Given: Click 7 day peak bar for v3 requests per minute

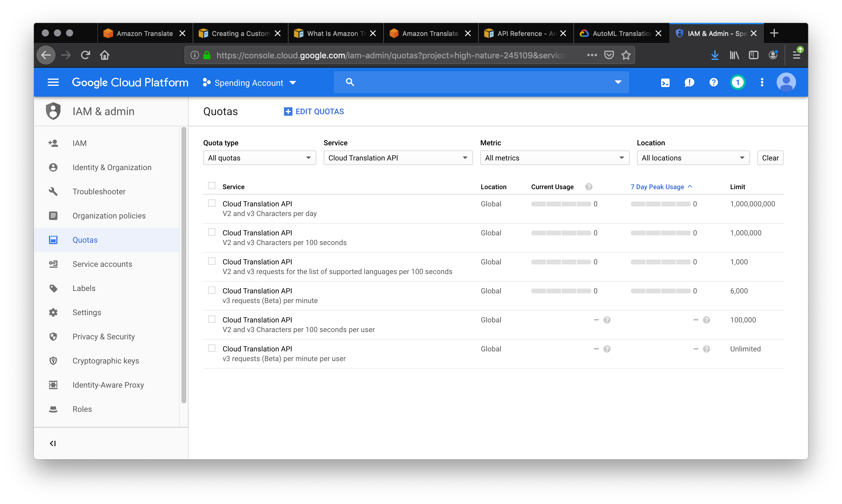Looking at the screenshot, I should (x=660, y=291).
